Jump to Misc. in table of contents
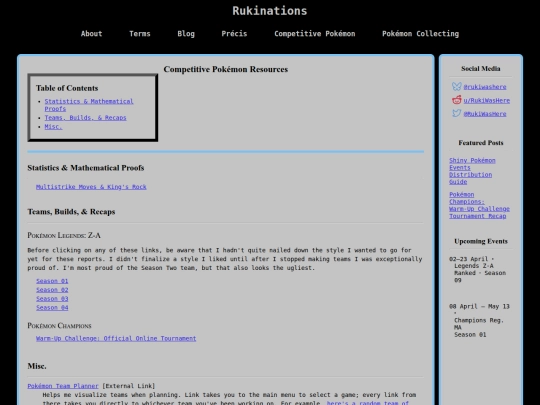 point(53,126)
